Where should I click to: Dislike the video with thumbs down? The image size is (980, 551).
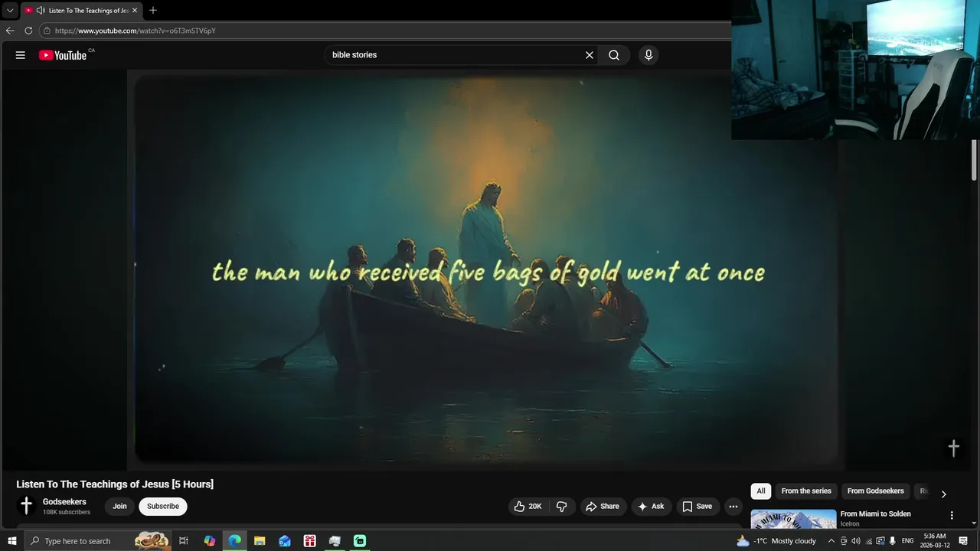562,507
